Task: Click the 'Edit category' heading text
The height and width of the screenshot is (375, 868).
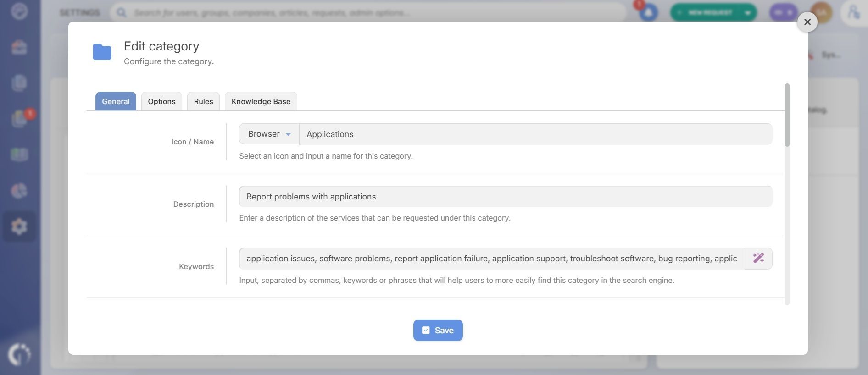Action: pos(161,46)
